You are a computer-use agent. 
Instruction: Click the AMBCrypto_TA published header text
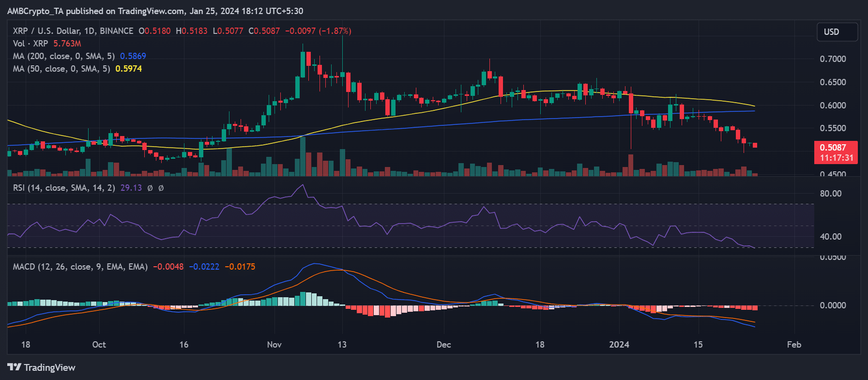coord(155,11)
